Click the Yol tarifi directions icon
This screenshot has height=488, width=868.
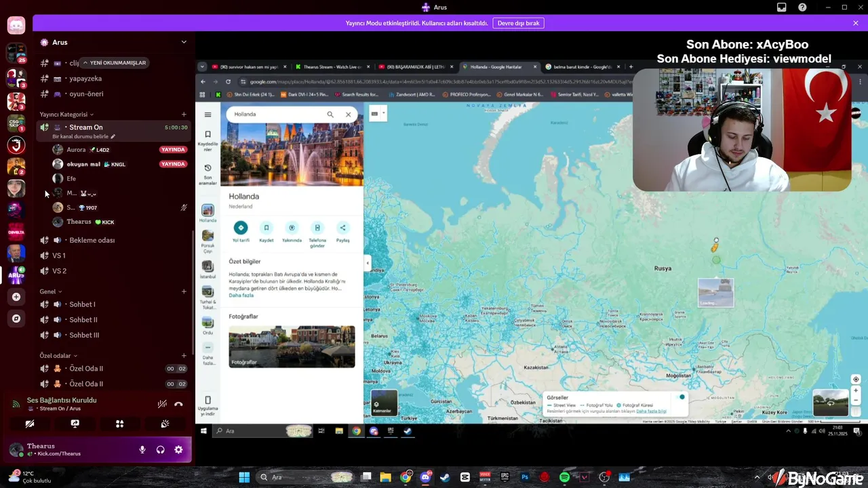pos(241,228)
